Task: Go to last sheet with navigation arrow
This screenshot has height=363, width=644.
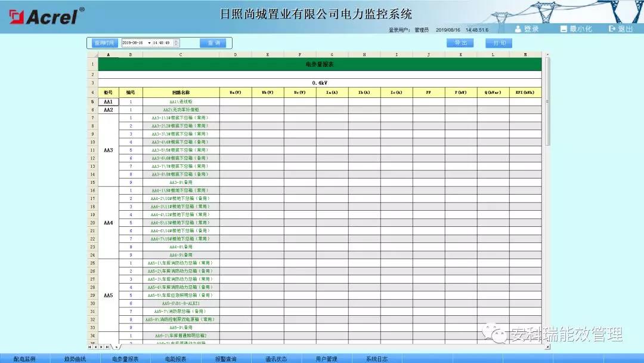Action: pyautogui.click(x=107, y=347)
